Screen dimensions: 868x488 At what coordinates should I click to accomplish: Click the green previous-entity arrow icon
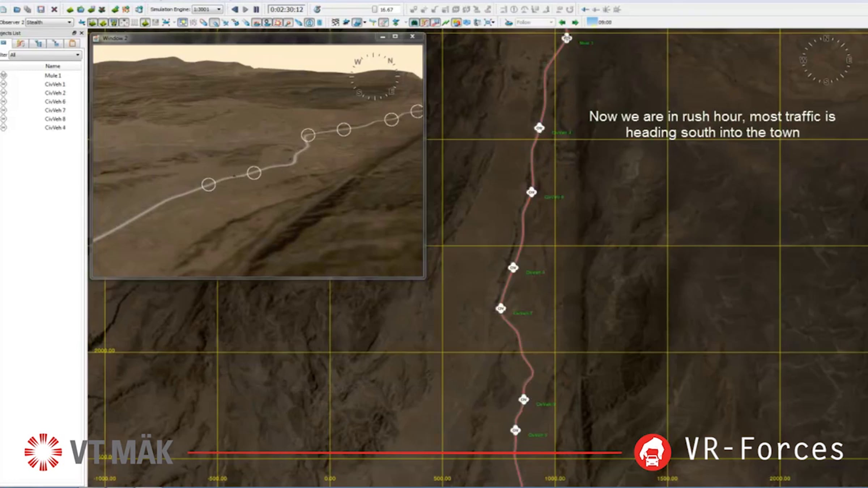tap(562, 22)
